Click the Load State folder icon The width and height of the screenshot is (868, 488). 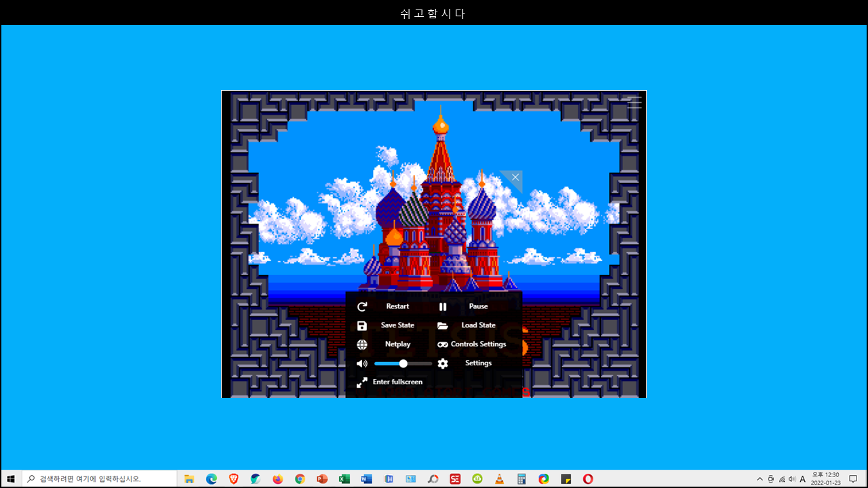click(x=443, y=325)
